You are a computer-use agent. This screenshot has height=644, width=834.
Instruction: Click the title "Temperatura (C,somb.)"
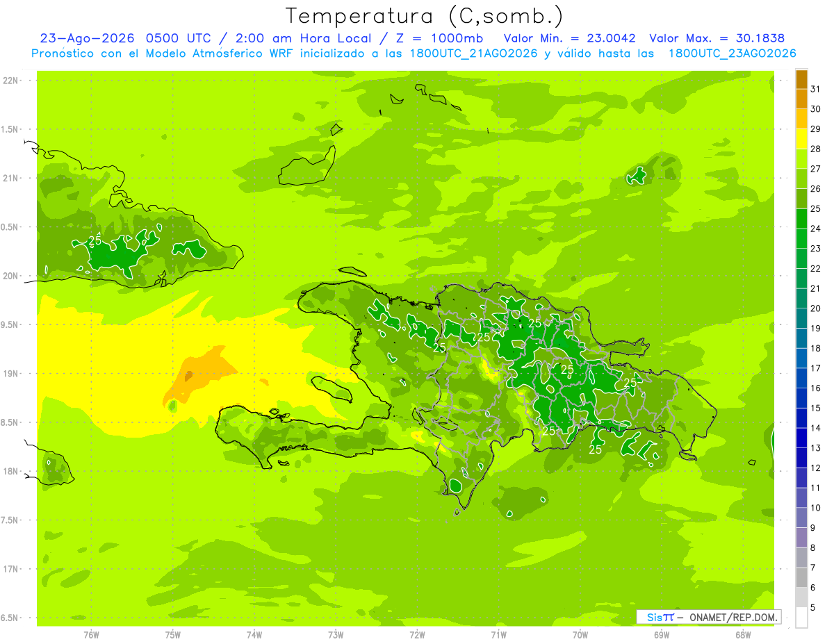[x=424, y=16]
